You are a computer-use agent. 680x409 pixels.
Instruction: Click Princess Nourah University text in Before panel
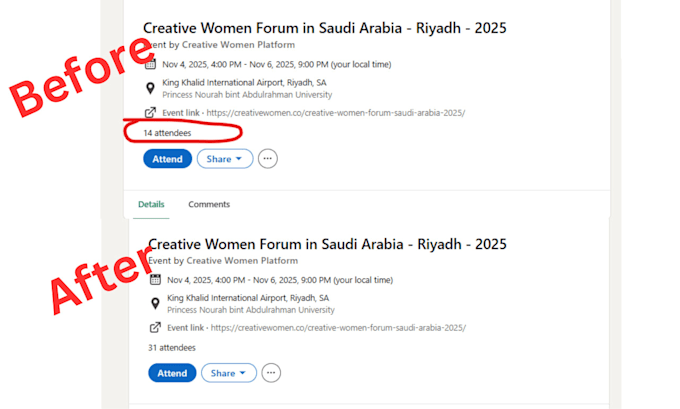pos(247,95)
